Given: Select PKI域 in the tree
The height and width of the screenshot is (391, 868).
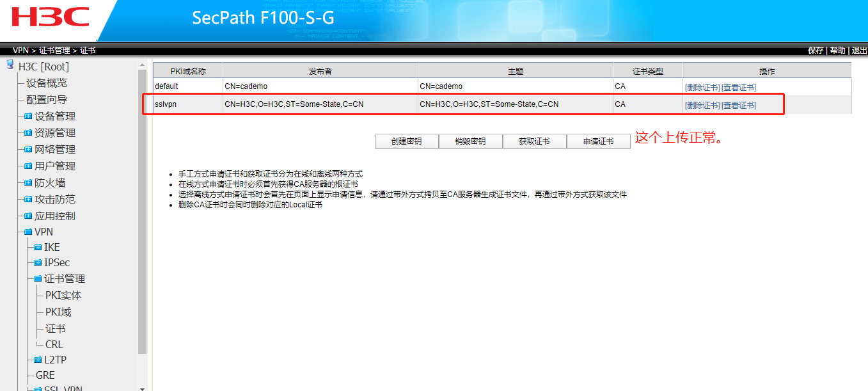Looking at the screenshot, I should tap(58, 312).
